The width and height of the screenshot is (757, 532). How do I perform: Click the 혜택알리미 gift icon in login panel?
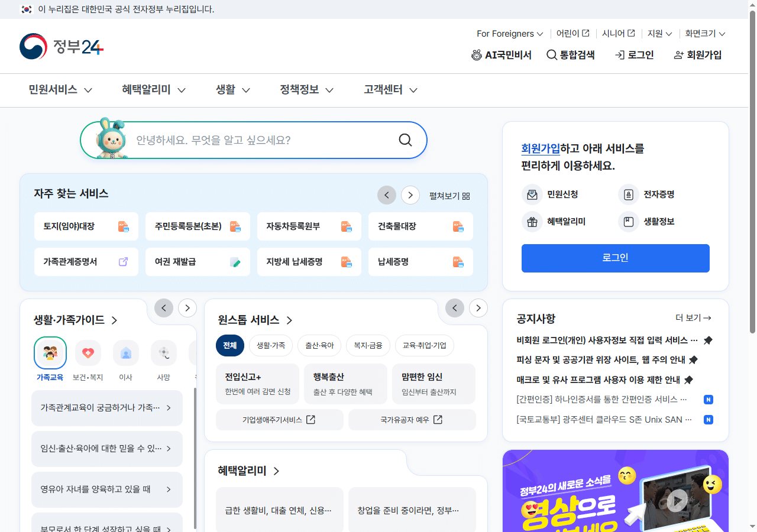coord(532,222)
